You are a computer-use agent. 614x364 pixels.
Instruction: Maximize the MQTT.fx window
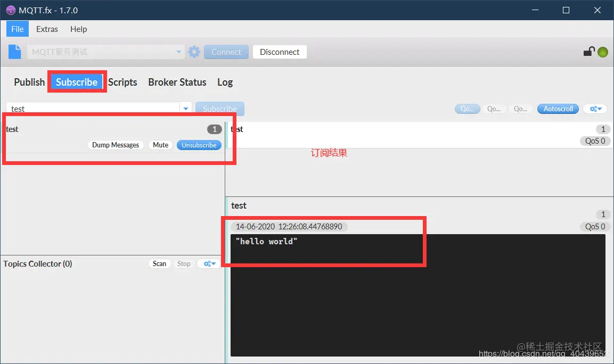[566, 10]
